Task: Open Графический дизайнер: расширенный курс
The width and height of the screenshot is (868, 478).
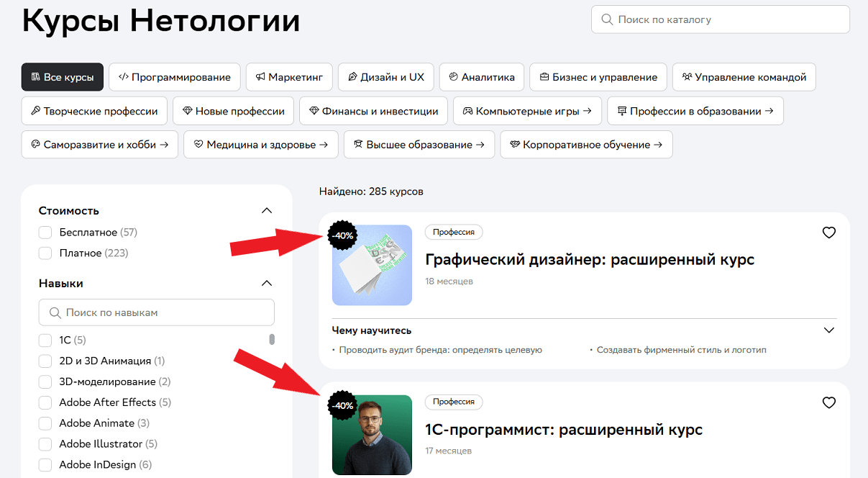Action: click(x=590, y=259)
